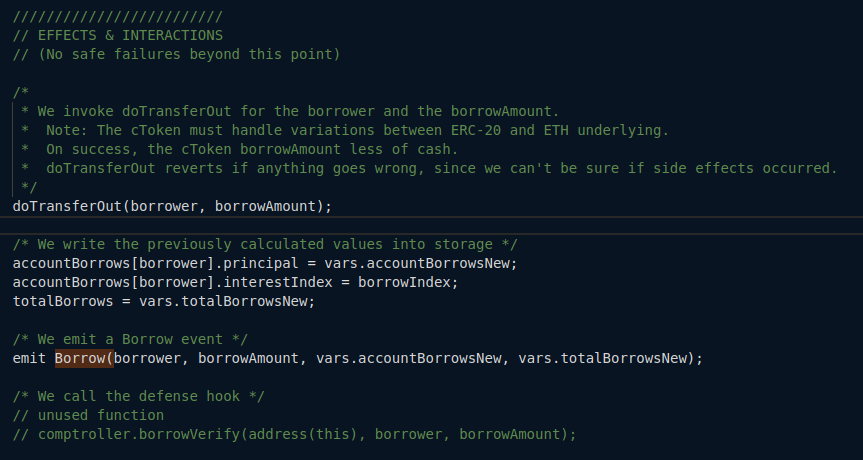This screenshot has height=460, width=863.
Task: Click the block comment opening "/*"
Action: click(x=21, y=92)
